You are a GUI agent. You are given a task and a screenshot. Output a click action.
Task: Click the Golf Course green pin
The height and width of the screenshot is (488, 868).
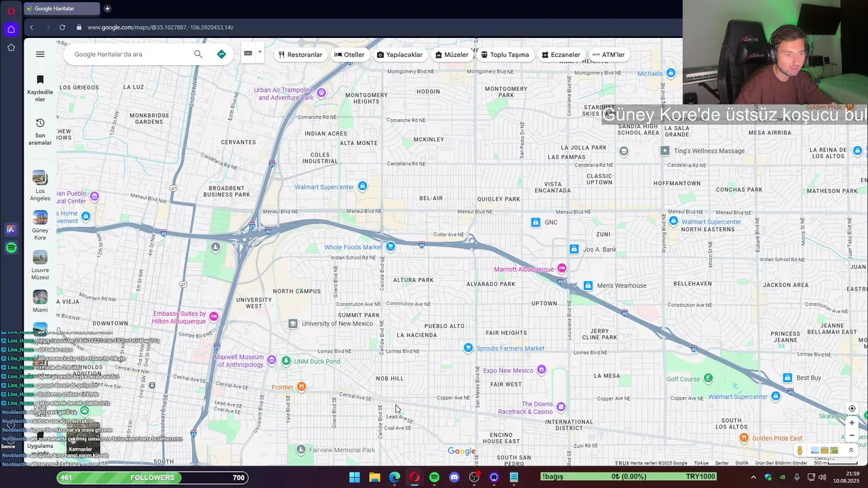(x=709, y=378)
